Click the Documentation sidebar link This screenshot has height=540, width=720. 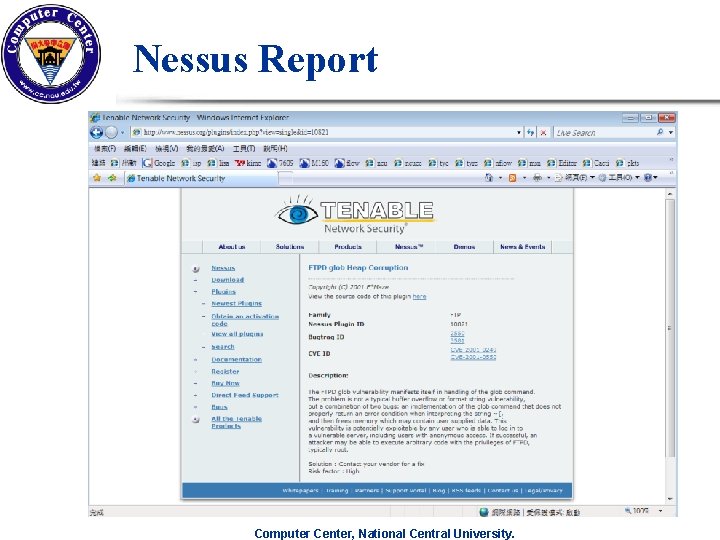(236, 360)
